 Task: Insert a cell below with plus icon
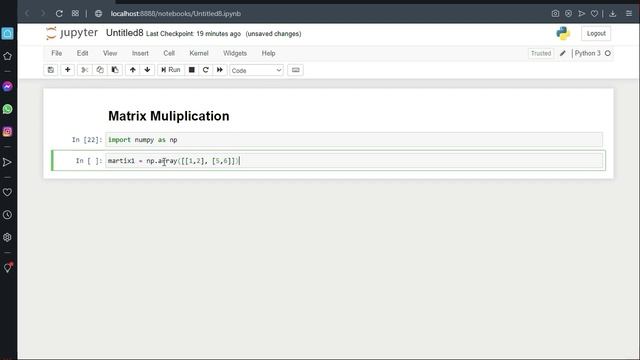point(68,70)
